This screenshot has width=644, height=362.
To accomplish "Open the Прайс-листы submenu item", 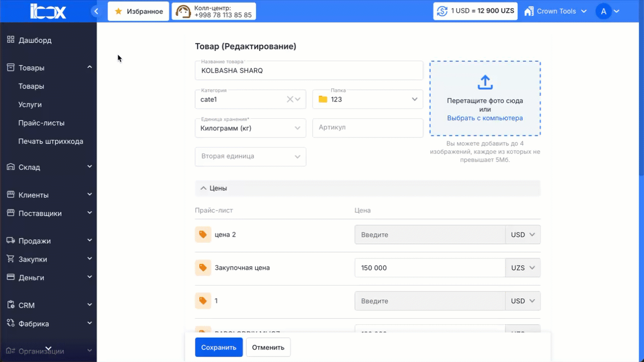I will point(41,123).
